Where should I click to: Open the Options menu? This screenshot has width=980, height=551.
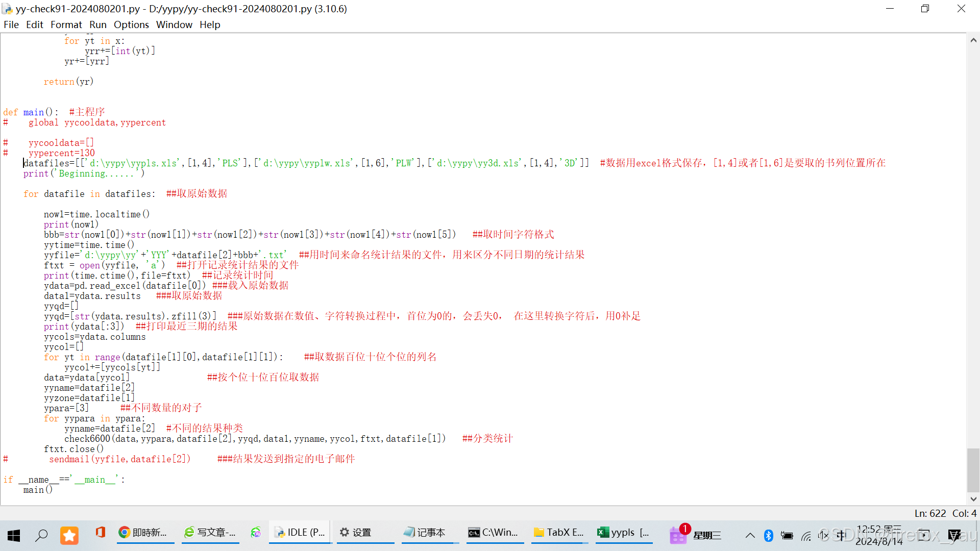pos(131,24)
